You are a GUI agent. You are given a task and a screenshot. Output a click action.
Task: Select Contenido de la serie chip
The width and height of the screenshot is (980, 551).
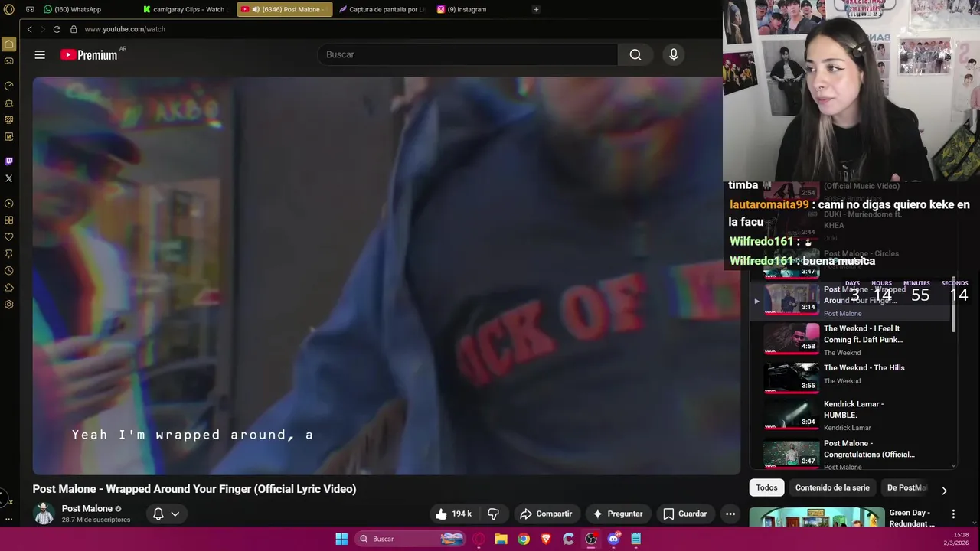coord(832,487)
